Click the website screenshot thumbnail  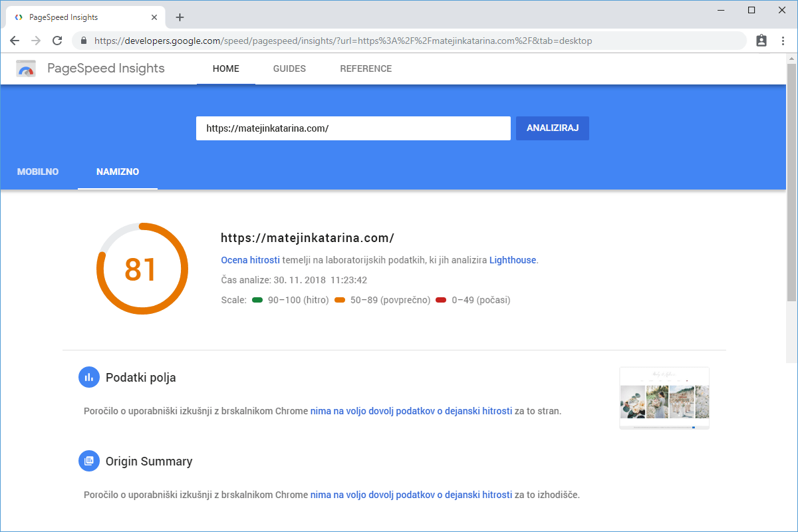664,398
